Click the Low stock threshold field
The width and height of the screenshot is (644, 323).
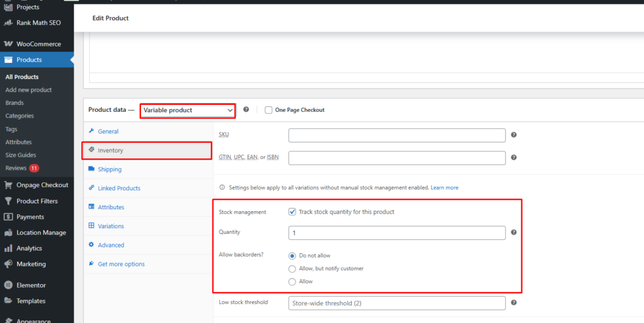pos(397,303)
